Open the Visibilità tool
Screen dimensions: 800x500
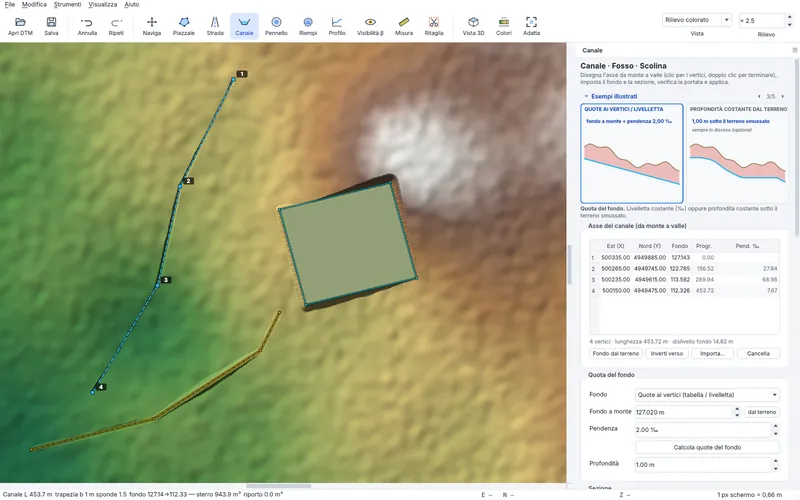370,26
